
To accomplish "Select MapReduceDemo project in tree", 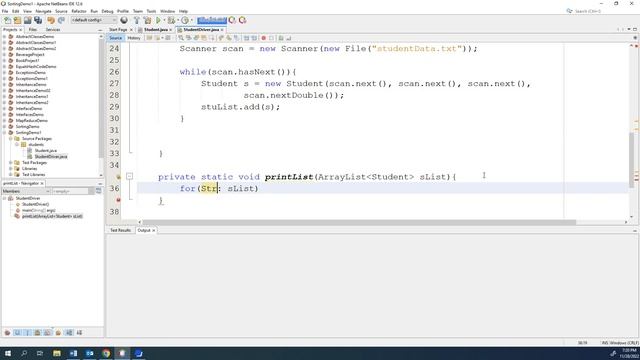I will tap(31, 121).
